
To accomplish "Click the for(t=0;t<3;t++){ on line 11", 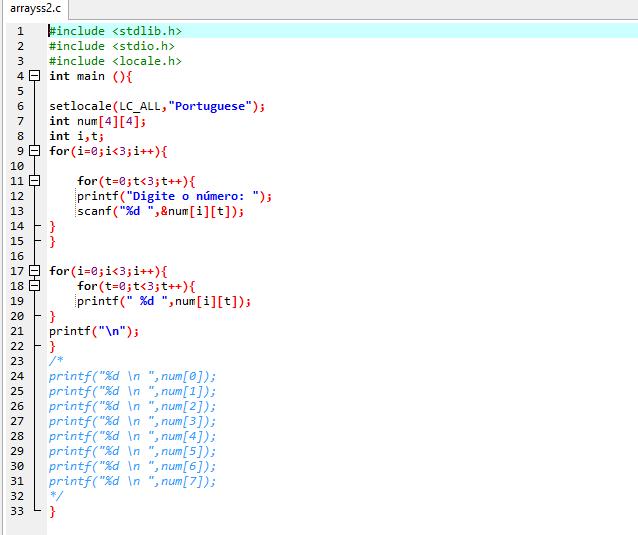I will pyautogui.click(x=136, y=181).
